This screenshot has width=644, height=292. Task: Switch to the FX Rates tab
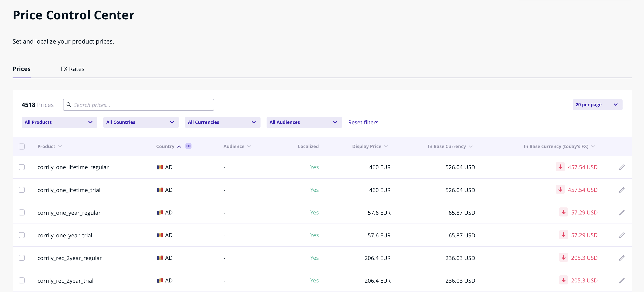pos(73,69)
